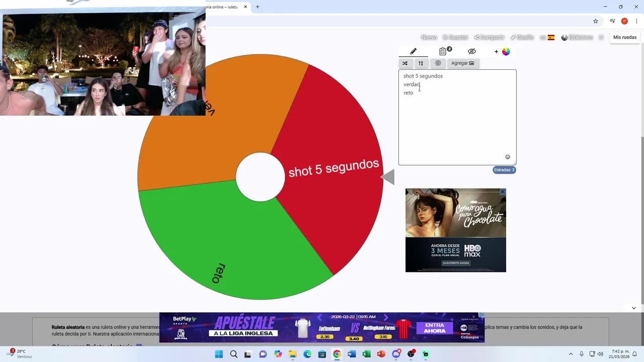Open Windows Start menu
This screenshot has width=644, height=362.
(x=219, y=354)
